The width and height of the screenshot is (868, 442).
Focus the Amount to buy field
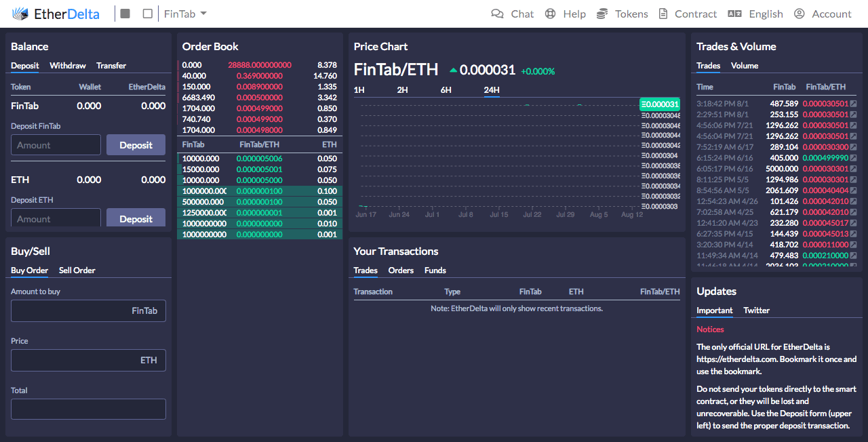88,310
